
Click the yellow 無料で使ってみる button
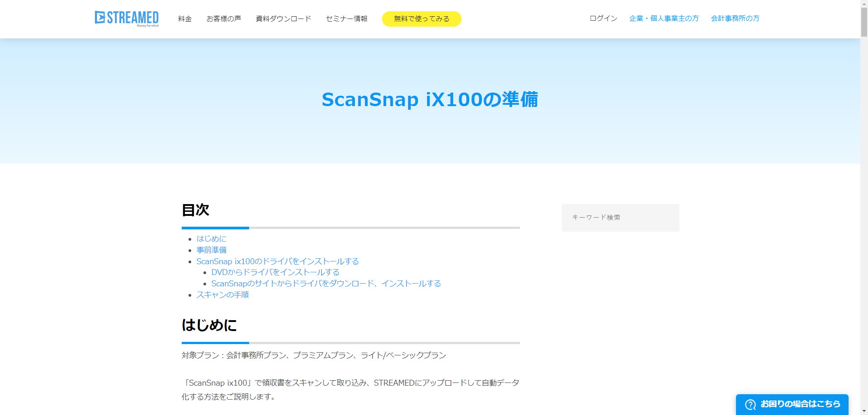pos(422,19)
